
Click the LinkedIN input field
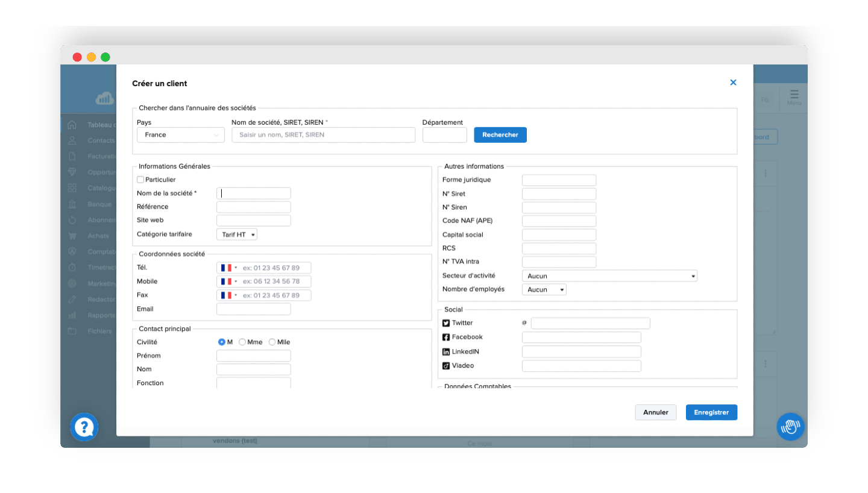(x=582, y=351)
